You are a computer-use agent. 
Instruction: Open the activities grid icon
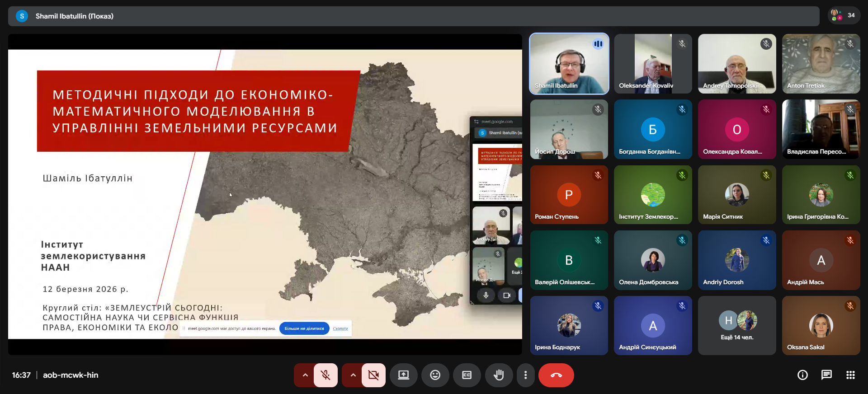850,375
